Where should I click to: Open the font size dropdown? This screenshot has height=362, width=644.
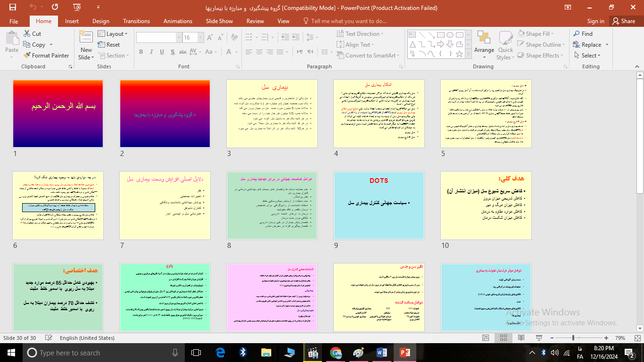click(203, 38)
